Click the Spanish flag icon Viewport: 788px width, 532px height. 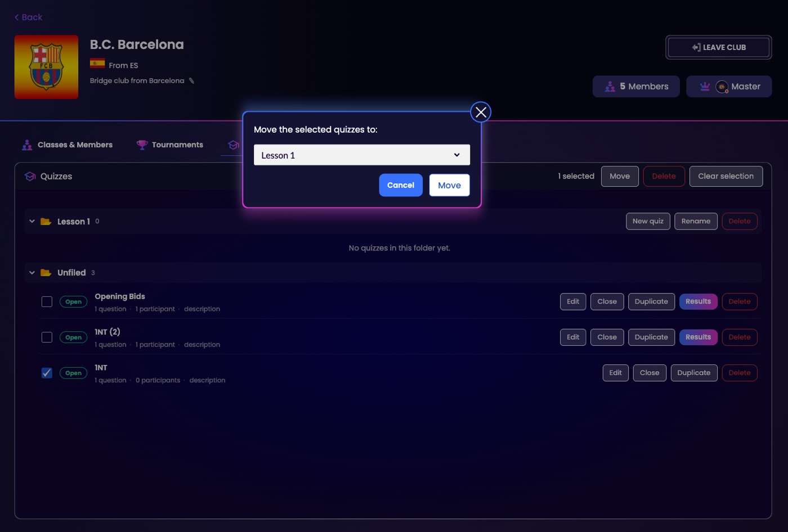tap(97, 63)
